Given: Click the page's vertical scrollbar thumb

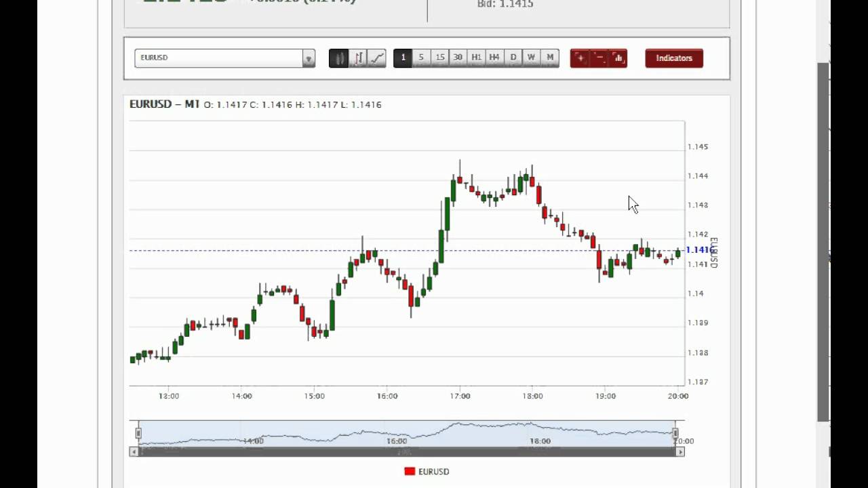Looking at the screenshot, I should pyautogui.click(x=823, y=242).
